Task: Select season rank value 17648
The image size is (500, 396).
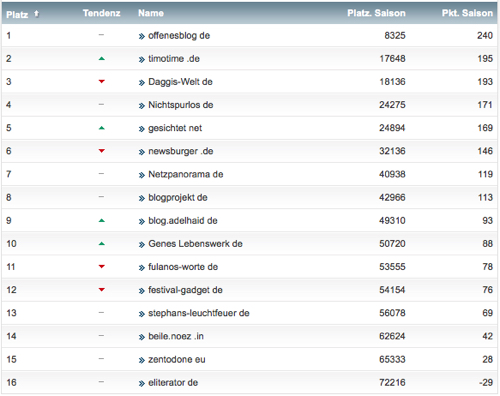Action: 392,59
